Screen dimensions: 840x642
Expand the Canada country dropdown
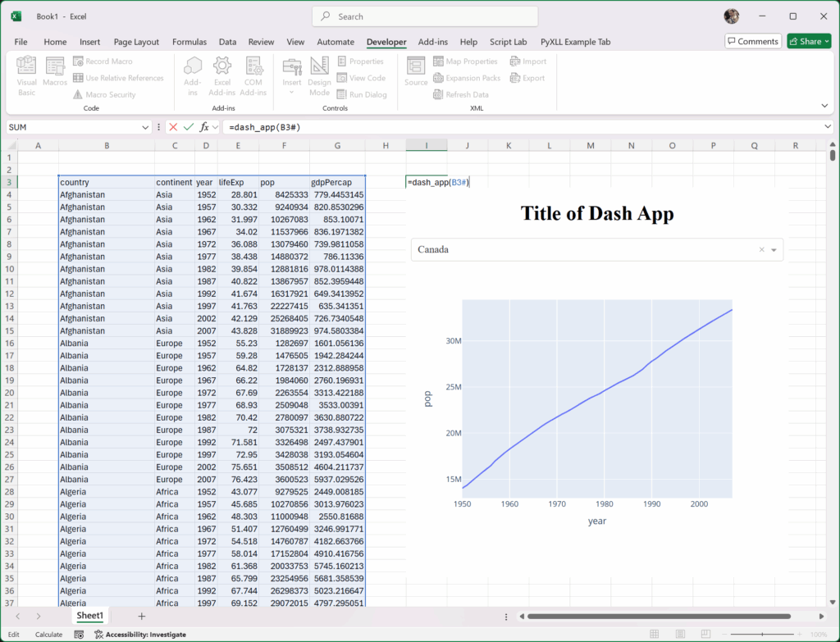click(774, 250)
